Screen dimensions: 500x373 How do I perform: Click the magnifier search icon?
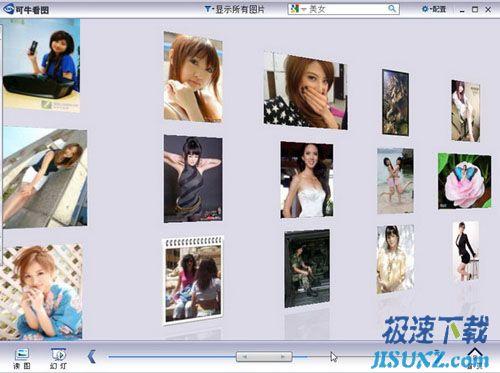393,9
